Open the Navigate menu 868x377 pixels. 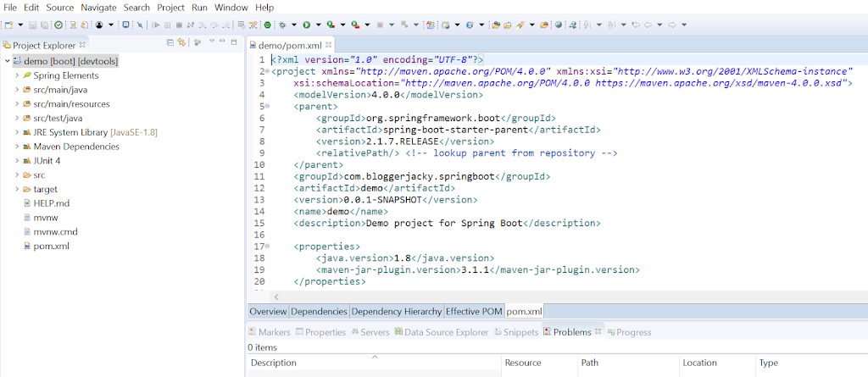(x=98, y=7)
